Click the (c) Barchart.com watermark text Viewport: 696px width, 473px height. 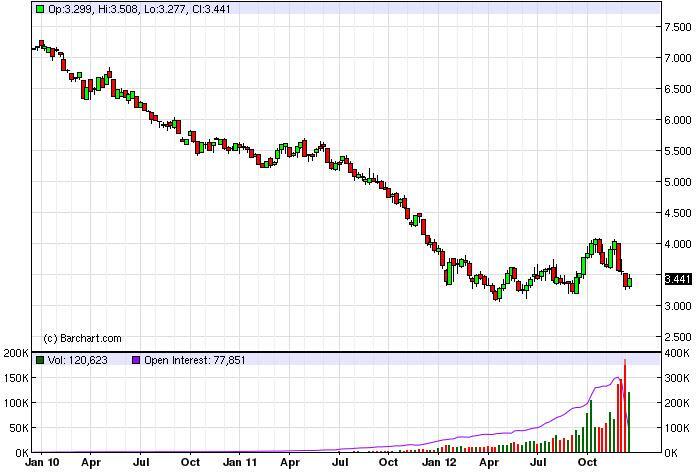82,338
